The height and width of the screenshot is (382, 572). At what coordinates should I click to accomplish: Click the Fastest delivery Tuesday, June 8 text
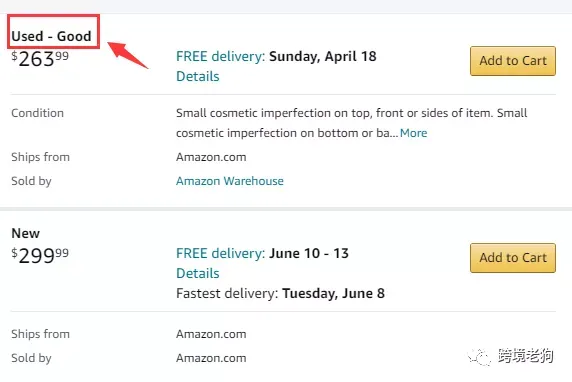[x=280, y=293]
